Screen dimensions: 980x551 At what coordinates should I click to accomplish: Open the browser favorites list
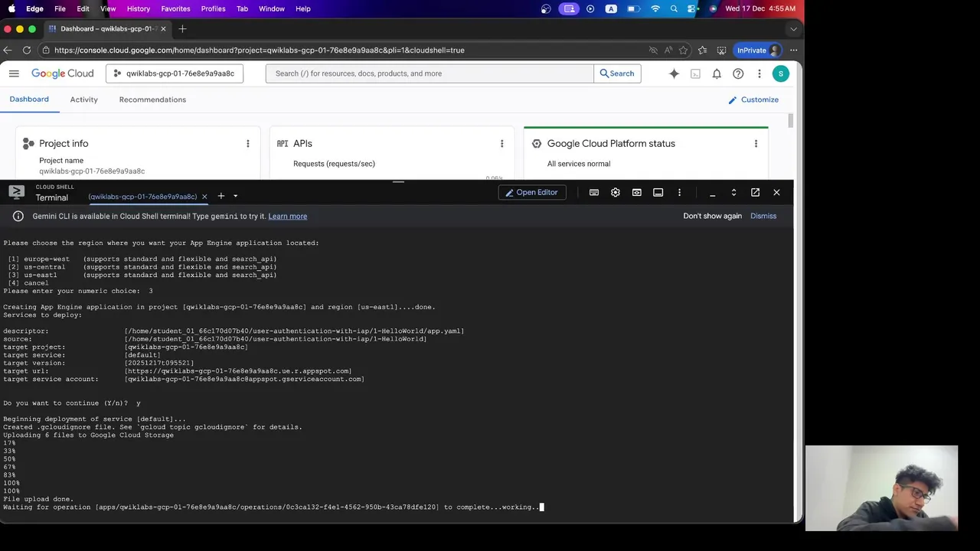(702, 50)
